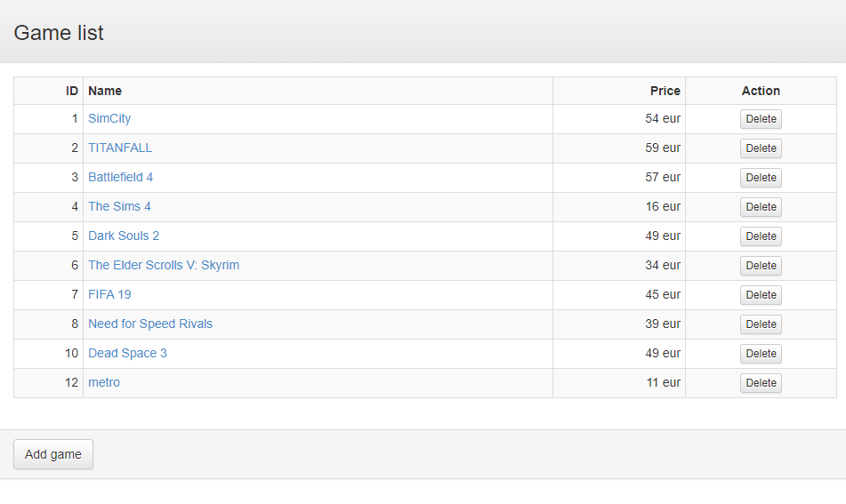Open the Need for Speed Rivals link
The image size is (846, 504).
pyautogui.click(x=150, y=324)
